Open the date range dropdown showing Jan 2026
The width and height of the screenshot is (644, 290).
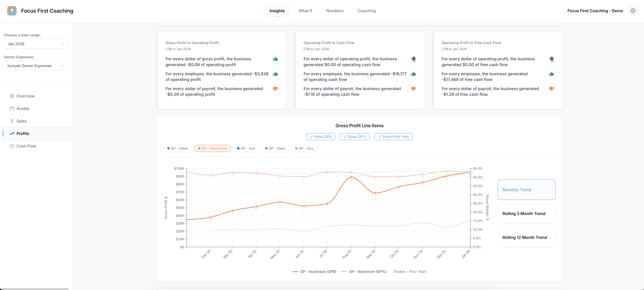(x=35, y=44)
